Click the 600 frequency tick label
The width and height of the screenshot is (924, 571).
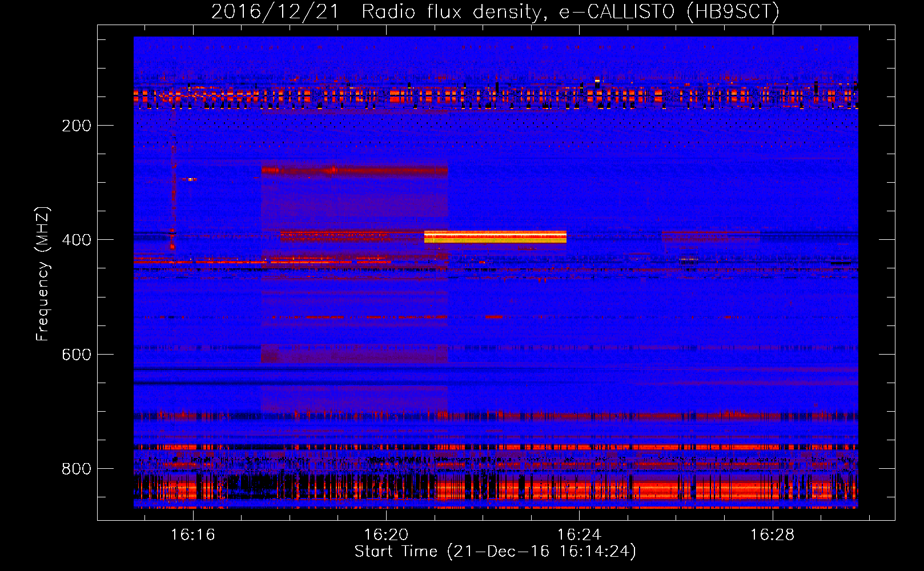tap(77, 355)
